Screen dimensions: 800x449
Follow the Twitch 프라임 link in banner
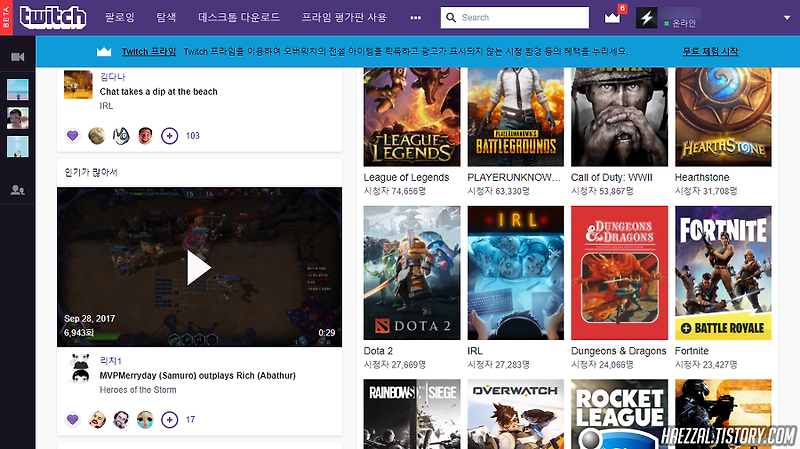[148, 52]
